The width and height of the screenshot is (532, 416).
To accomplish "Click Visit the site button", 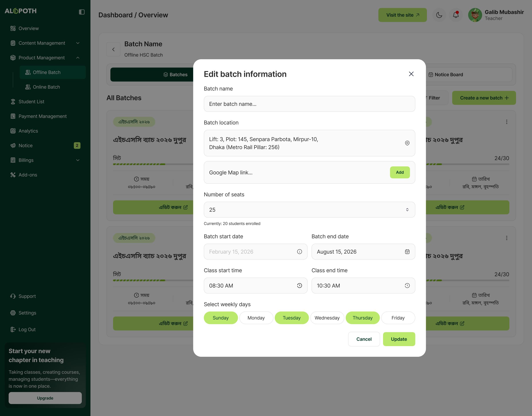I will [x=402, y=15].
